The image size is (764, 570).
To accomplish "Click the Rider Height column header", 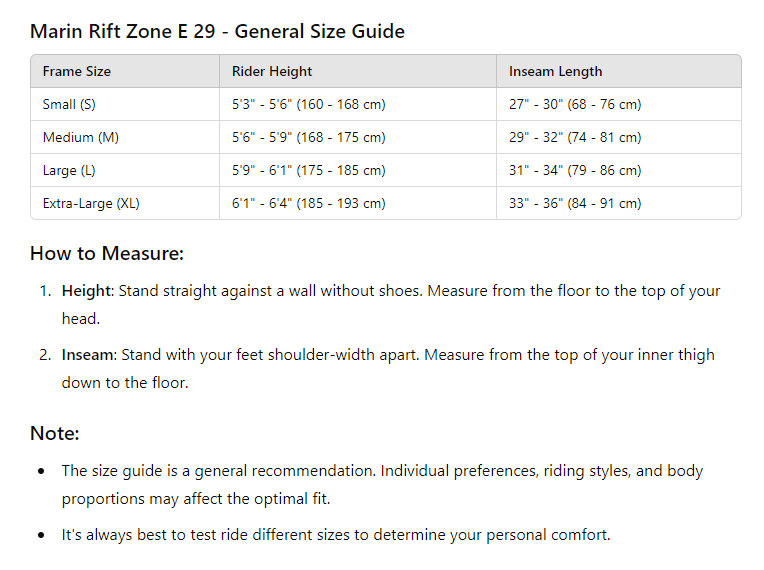I will pyautogui.click(x=272, y=72).
